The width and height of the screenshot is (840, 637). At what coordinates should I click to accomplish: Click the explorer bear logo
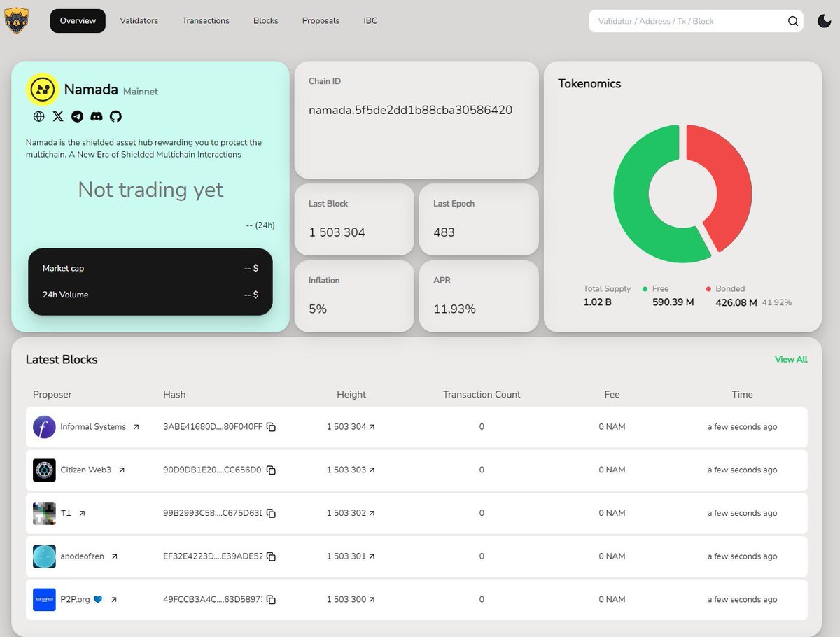point(16,21)
